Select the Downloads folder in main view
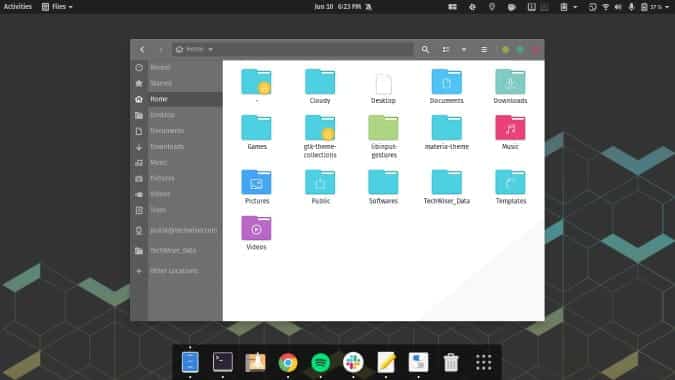 click(x=510, y=86)
